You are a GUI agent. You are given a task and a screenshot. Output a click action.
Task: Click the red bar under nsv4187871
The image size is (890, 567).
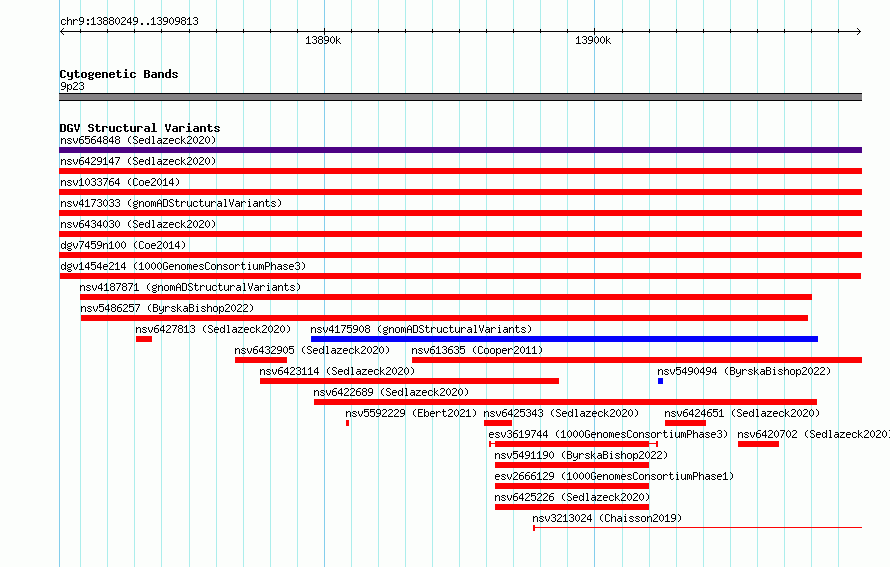446,297
